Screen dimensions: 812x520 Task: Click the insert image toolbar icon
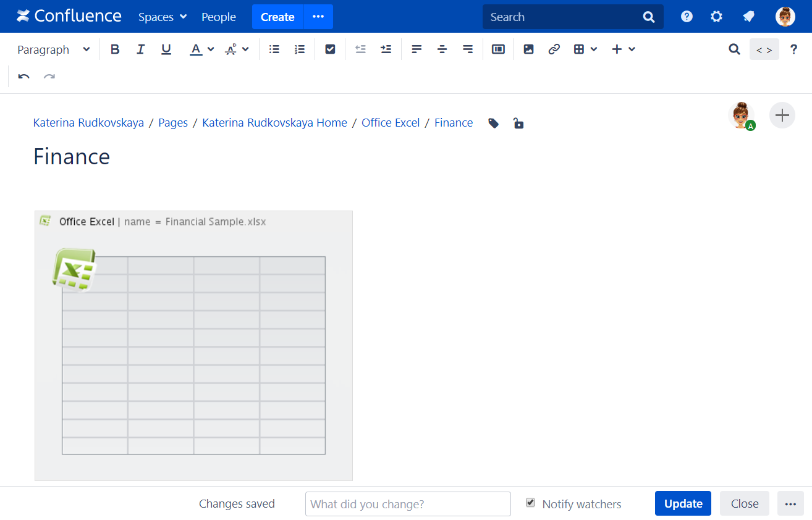point(528,49)
